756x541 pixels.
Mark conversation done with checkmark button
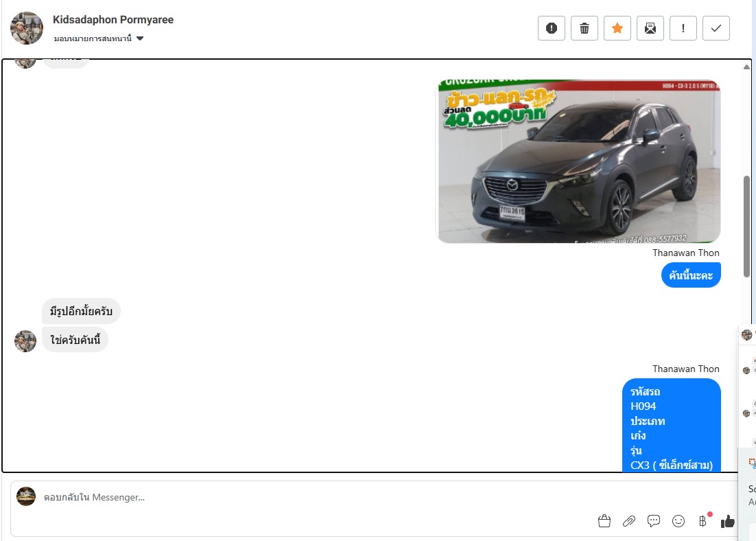716,28
